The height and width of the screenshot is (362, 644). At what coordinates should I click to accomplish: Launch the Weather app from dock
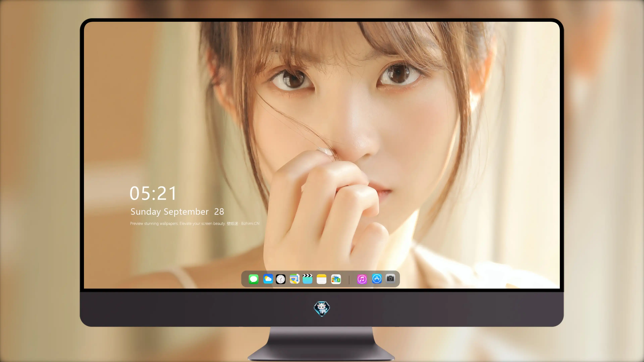point(268,279)
